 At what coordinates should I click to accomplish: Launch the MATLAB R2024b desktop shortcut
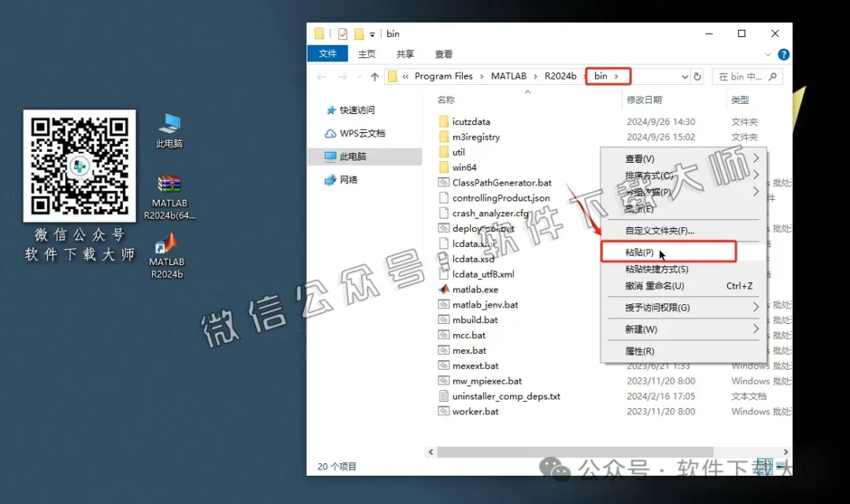coord(167,256)
